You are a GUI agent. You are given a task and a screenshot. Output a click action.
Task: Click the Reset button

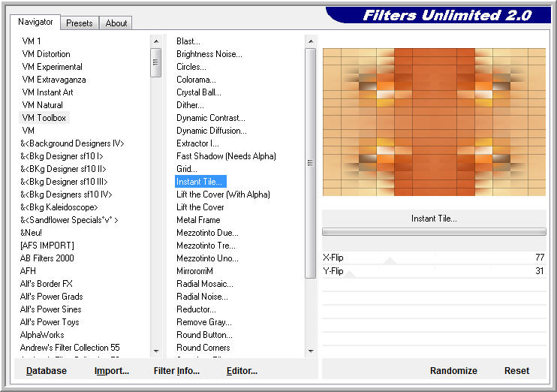(516, 371)
